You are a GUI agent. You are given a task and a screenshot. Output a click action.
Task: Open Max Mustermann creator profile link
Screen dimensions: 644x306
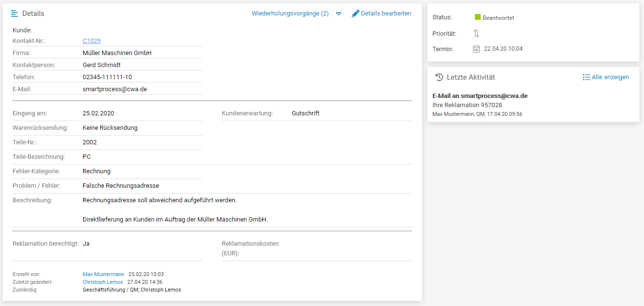tap(103, 274)
